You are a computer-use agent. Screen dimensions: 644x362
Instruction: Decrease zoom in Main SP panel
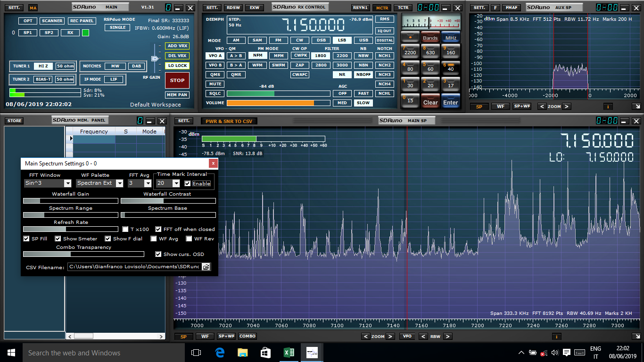click(365, 337)
